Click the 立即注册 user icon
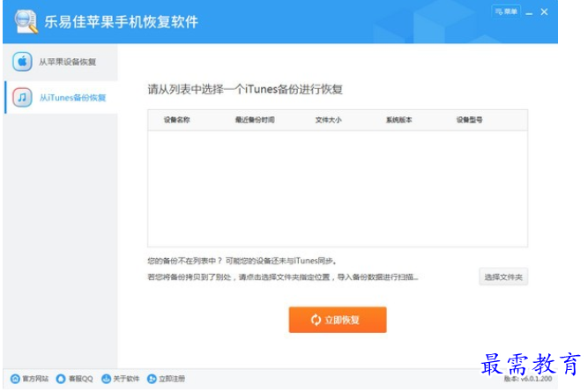The width and height of the screenshot is (588, 392). (152, 379)
